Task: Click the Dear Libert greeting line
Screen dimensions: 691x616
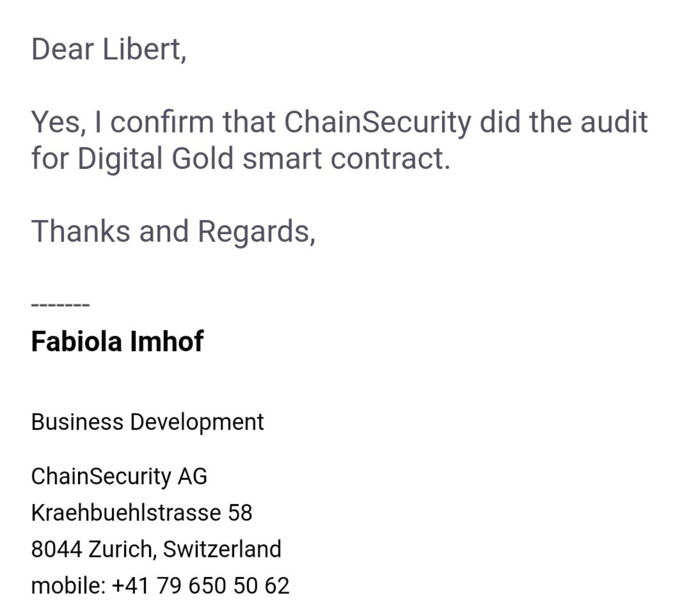Action: (109, 49)
